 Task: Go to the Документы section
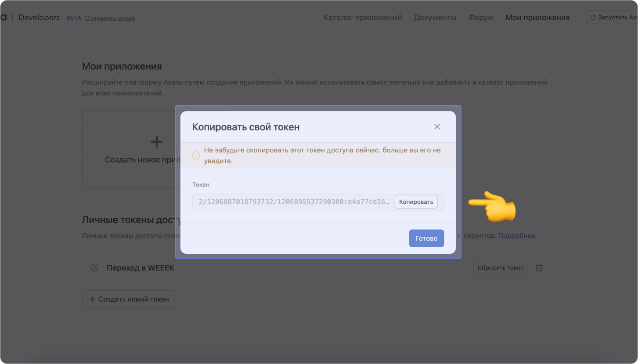435,18
